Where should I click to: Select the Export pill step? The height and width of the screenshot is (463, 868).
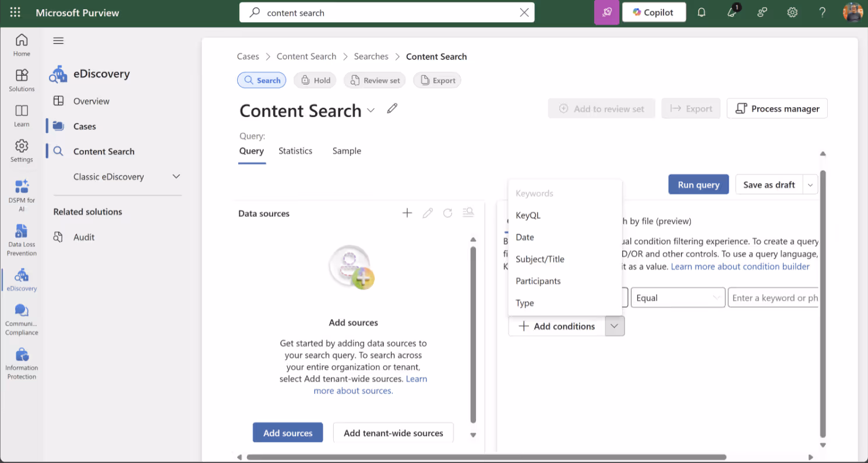[x=437, y=80]
